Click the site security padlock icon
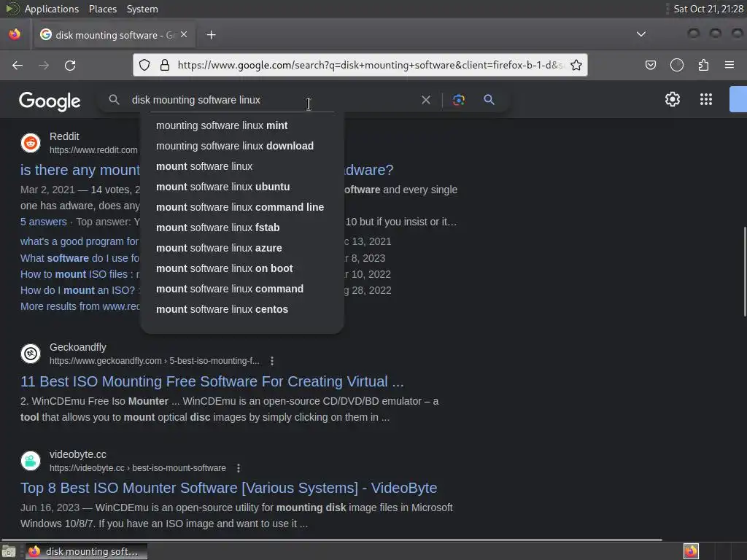 [x=165, y=65]
